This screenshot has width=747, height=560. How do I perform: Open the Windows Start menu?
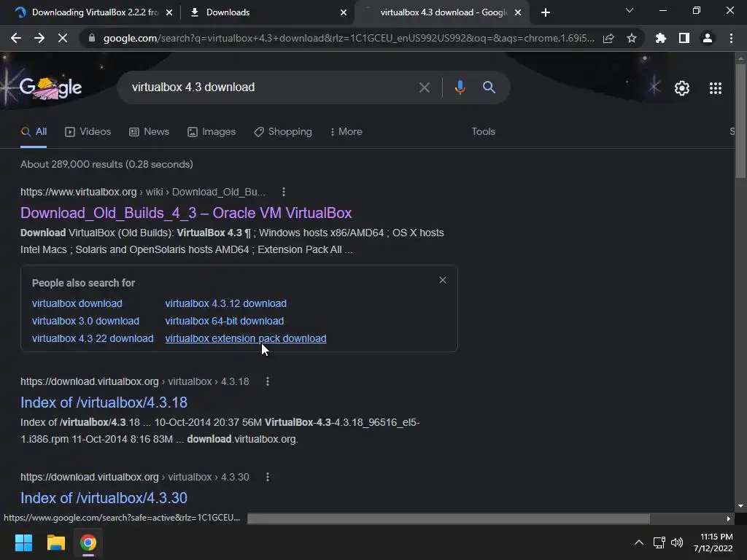[23, 542]
